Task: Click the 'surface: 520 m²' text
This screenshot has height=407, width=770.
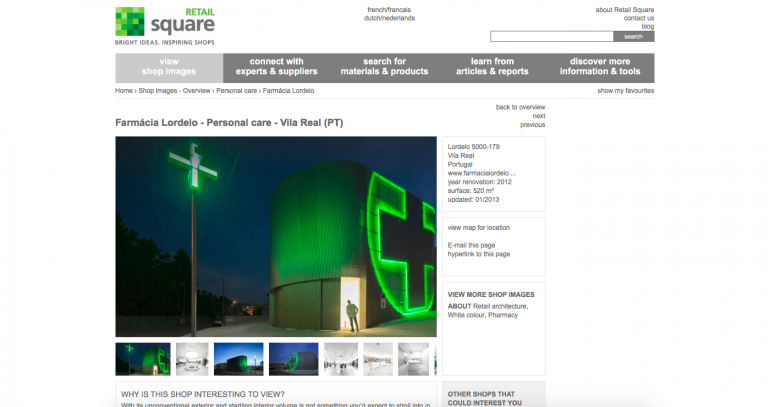Action: pos(470,191)
